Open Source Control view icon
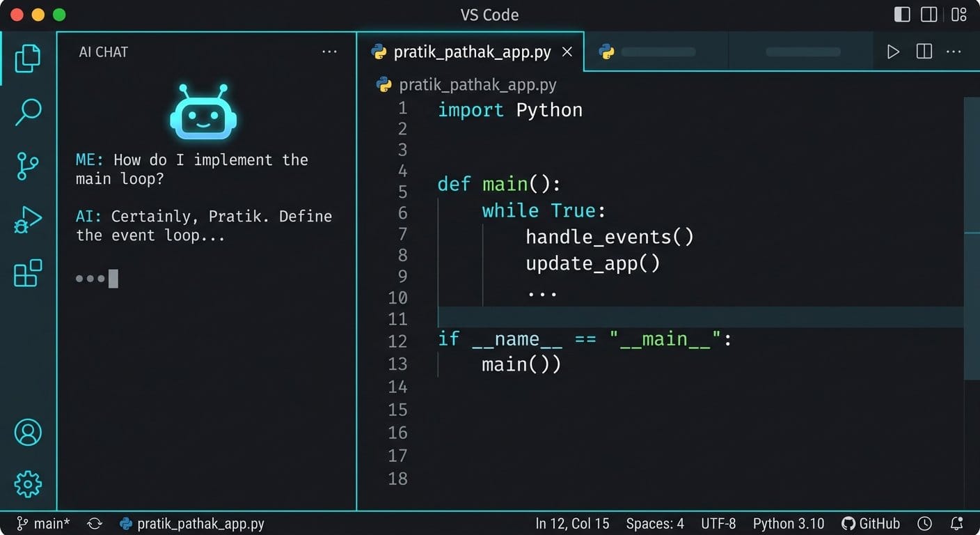 click(28, 166)
